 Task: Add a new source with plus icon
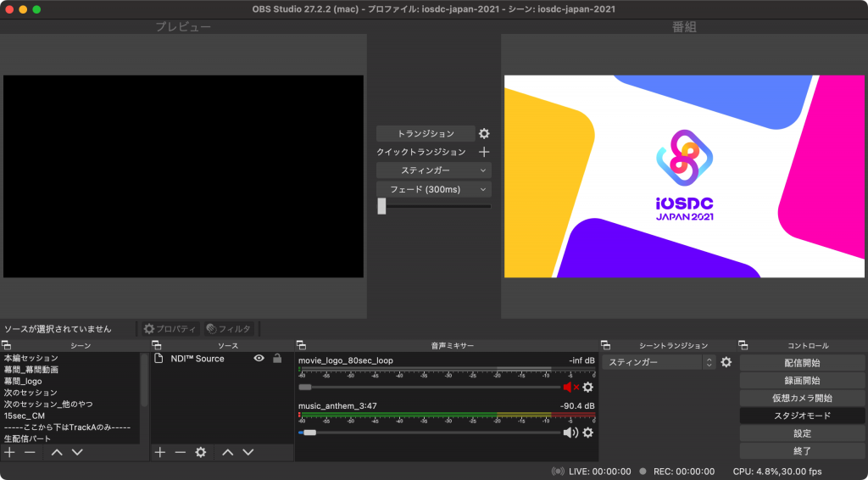[x=160, y=452]
